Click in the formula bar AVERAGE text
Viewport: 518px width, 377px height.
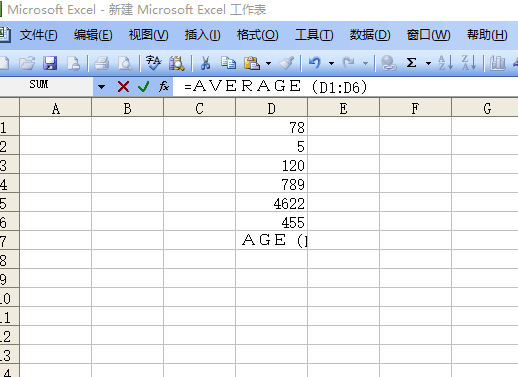pos(247,86)
